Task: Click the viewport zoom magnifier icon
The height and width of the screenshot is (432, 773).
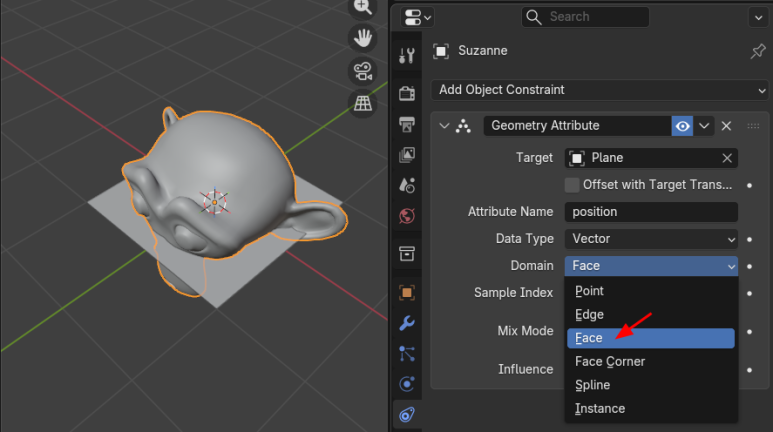Action: [363, 7]
